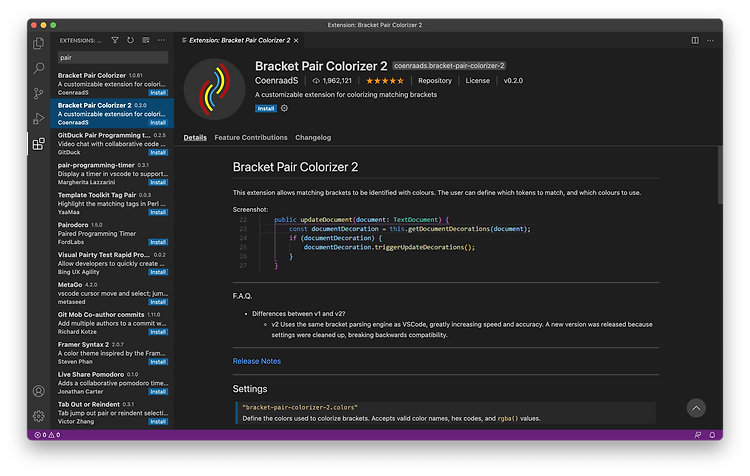
Task: Install the MetaGo extension
Action: click(x=158, y=302)
